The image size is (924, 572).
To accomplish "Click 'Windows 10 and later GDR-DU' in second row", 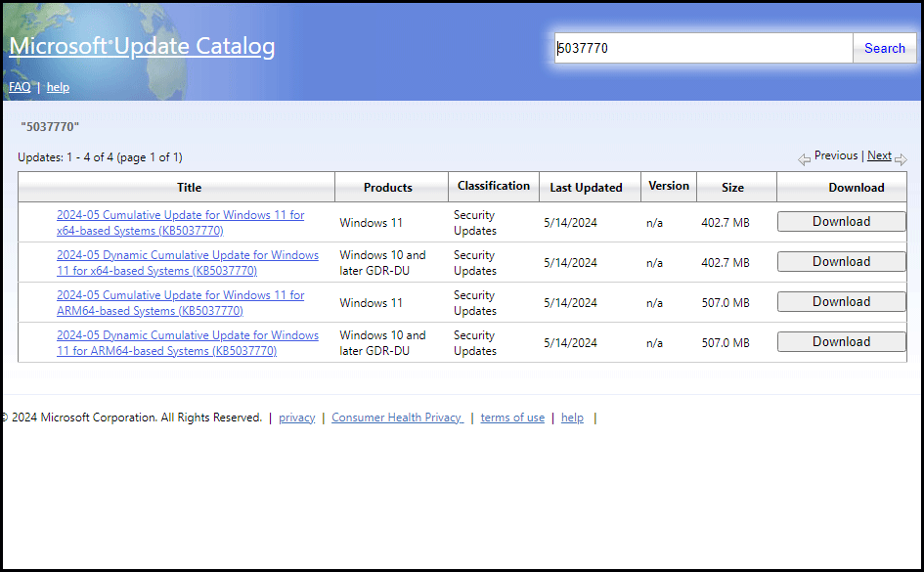I will tap(382, 263).
